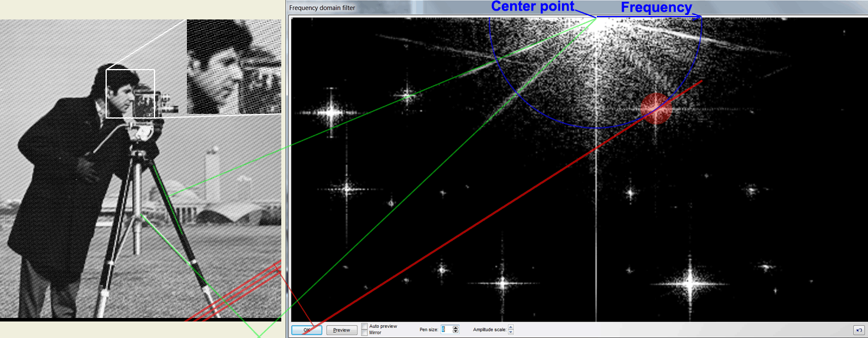Screen dimensions: 868x338
Task: Click the undo arrow icon
Action: tap(859, 330)
